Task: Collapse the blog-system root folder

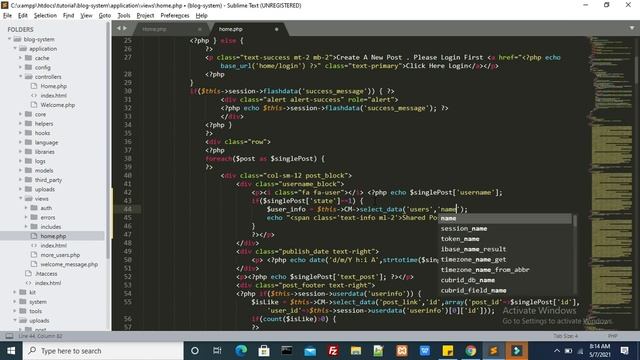Action: (9, 39)
